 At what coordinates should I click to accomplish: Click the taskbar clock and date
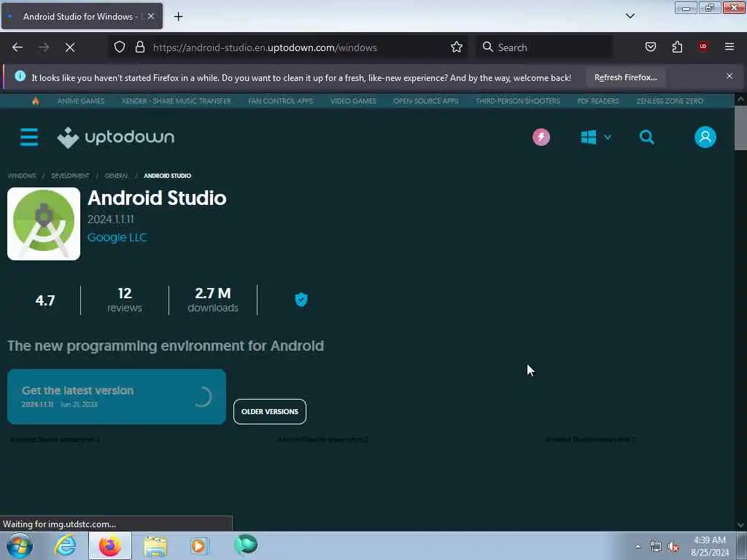[710, 546]
